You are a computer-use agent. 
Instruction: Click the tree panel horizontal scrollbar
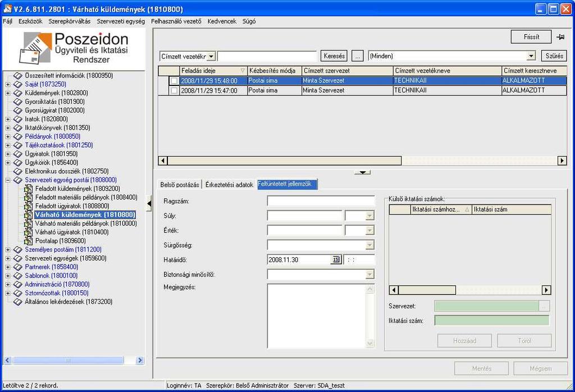click(x=74, y=361)
